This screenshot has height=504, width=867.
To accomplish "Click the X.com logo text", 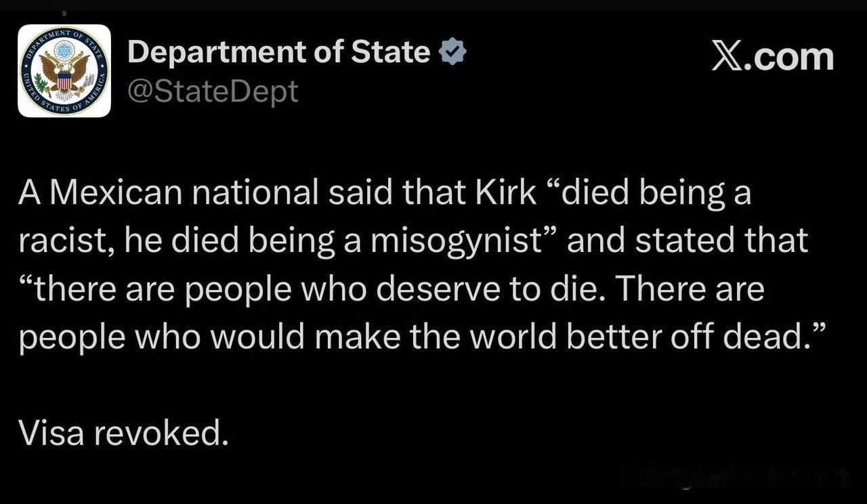I will point(772,57).
